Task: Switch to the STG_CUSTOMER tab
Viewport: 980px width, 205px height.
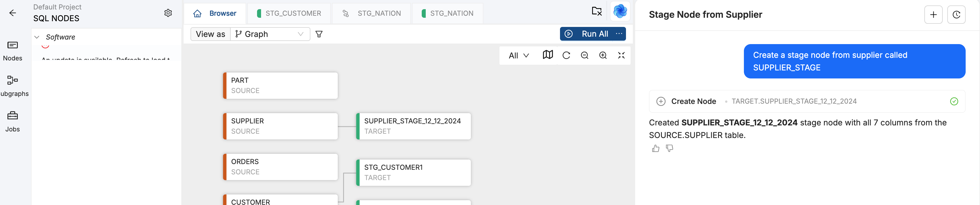Action: [289, 13]
